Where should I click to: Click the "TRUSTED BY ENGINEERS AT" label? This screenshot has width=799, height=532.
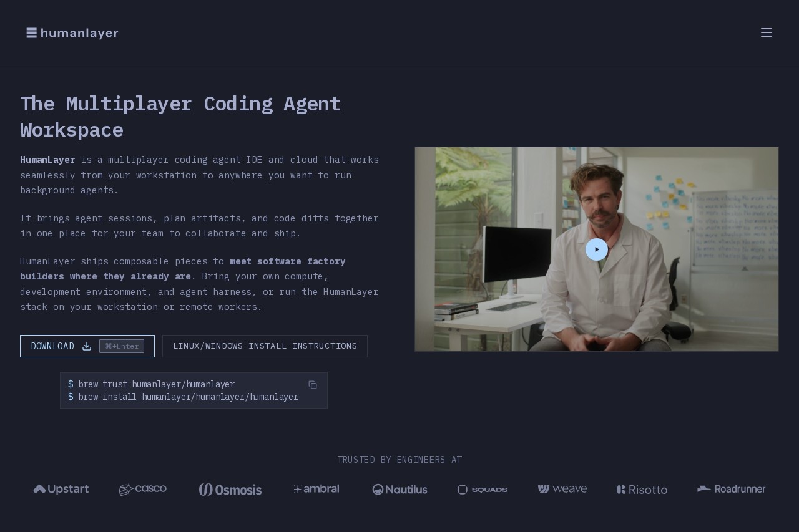pos(399,460)
